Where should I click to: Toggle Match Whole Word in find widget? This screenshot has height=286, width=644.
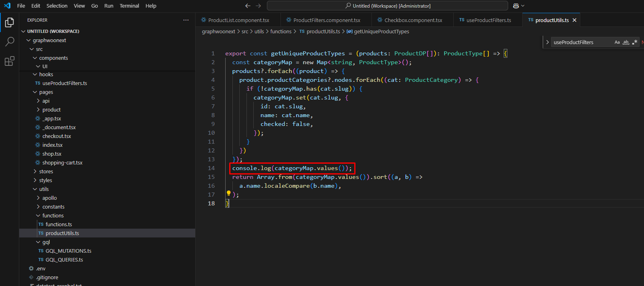[626, 42]
